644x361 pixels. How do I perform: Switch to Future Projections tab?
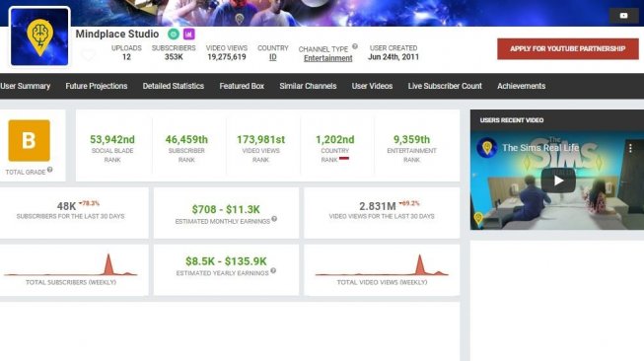[97, 86]
